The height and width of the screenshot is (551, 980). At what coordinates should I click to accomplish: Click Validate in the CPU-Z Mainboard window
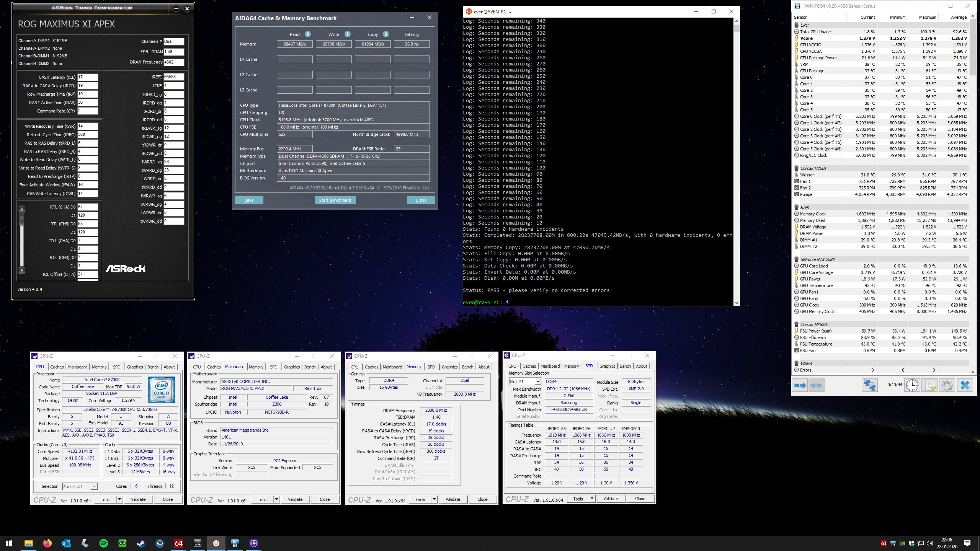click(x=295, y=499)
